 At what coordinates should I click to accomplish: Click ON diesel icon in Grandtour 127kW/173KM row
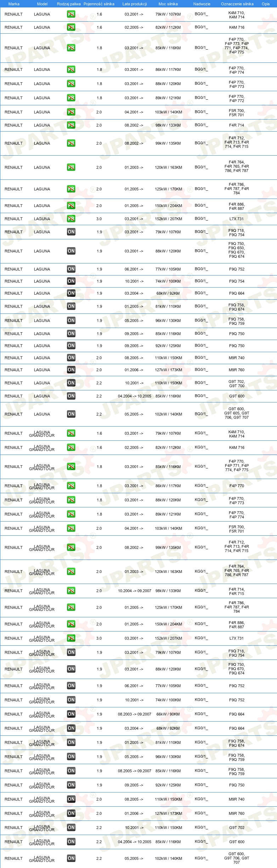click(x=71, y=813)
